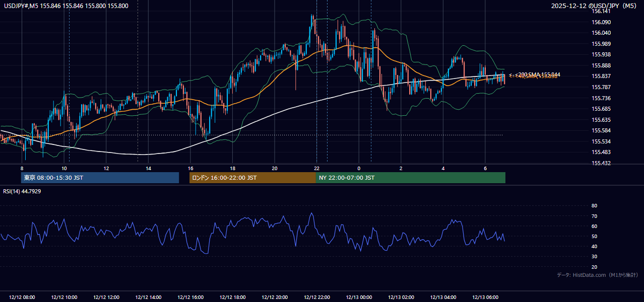Click price axis value 155.837
This screenshot has width=644, height=302.
coord(602,76)
